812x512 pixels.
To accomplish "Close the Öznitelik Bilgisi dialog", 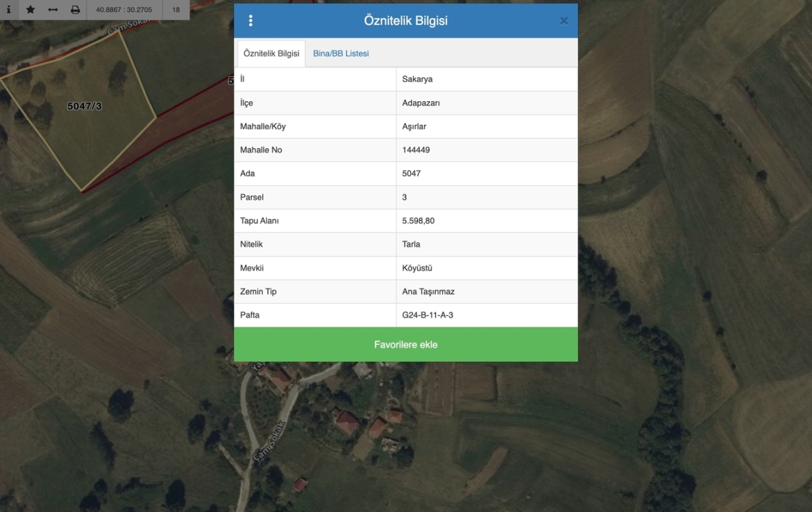I will (564, 21).
